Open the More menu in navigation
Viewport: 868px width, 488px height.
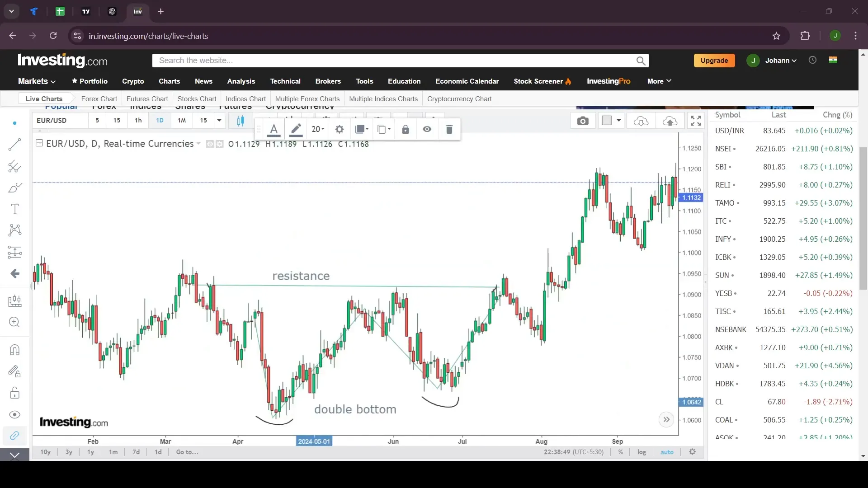pyautogui.click(x=659, y=81)
